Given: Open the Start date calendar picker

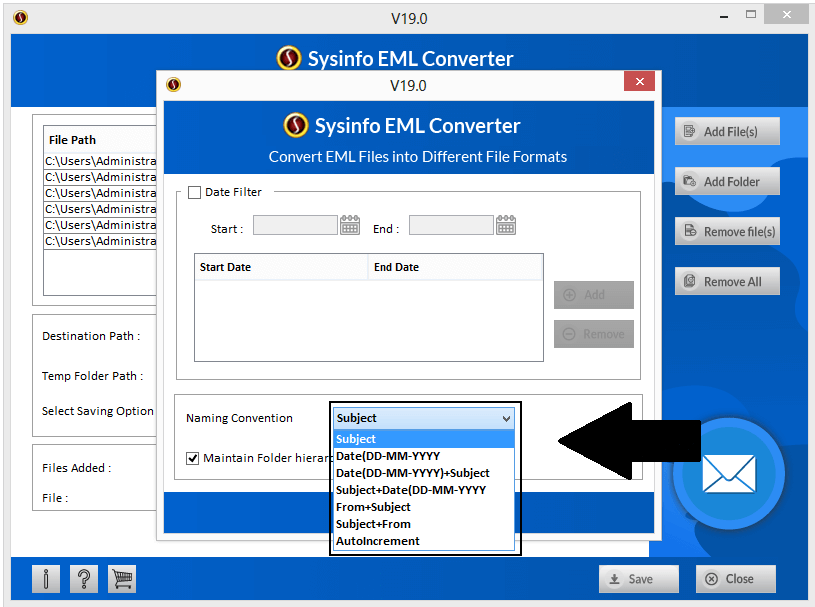Looking at the screenshot, I should 350,226.
